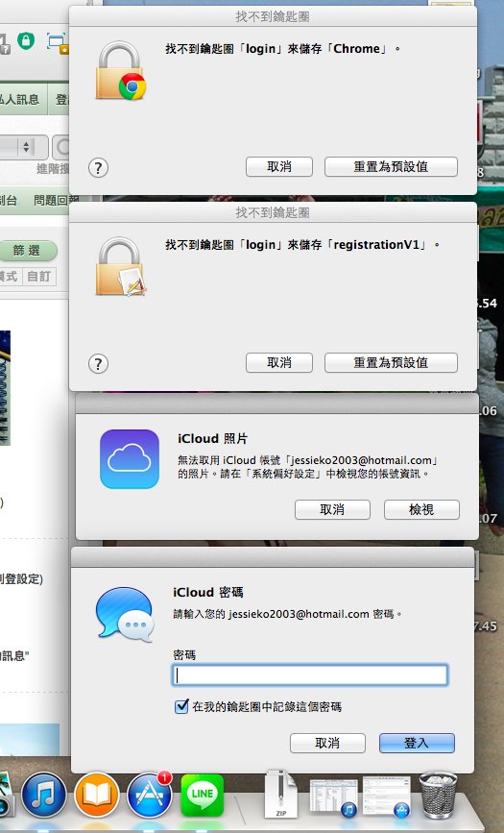Click 重置為預設值 in the registrationV1 dialog
The image size is (504, 833).
click(x=391, y=362)
